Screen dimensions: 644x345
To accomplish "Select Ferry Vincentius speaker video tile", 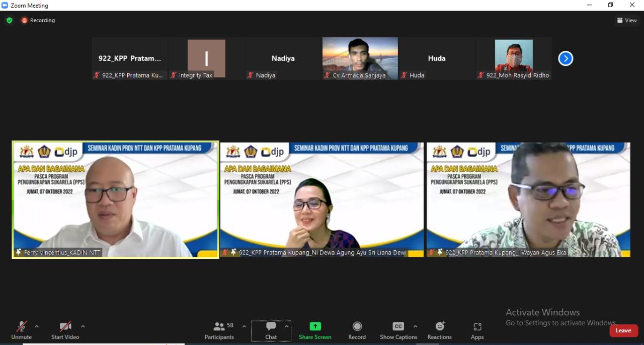I will click(x=116, y=199).
